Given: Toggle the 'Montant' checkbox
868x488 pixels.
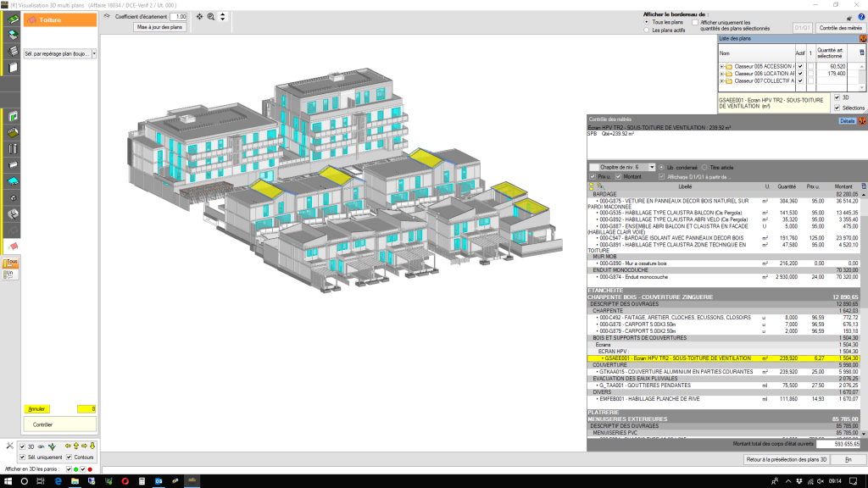Looking at the screenshot, I should [618, 176].
